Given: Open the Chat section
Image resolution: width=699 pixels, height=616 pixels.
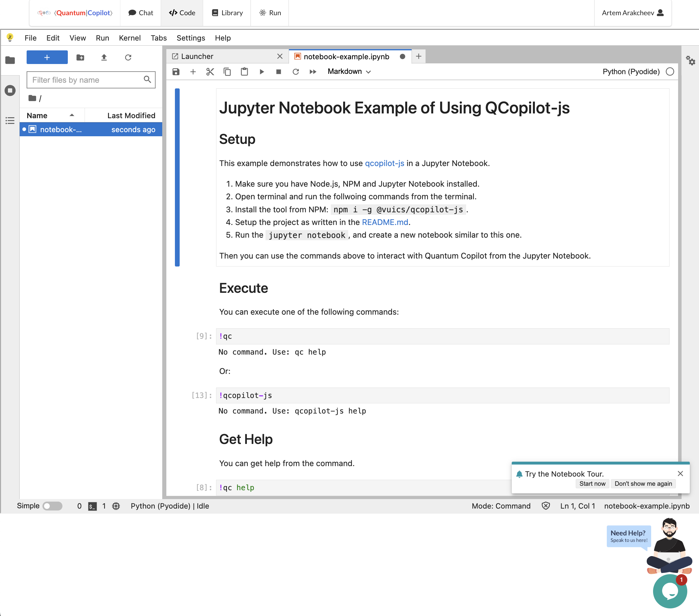Looking at the screenshot, I should 141,13.
